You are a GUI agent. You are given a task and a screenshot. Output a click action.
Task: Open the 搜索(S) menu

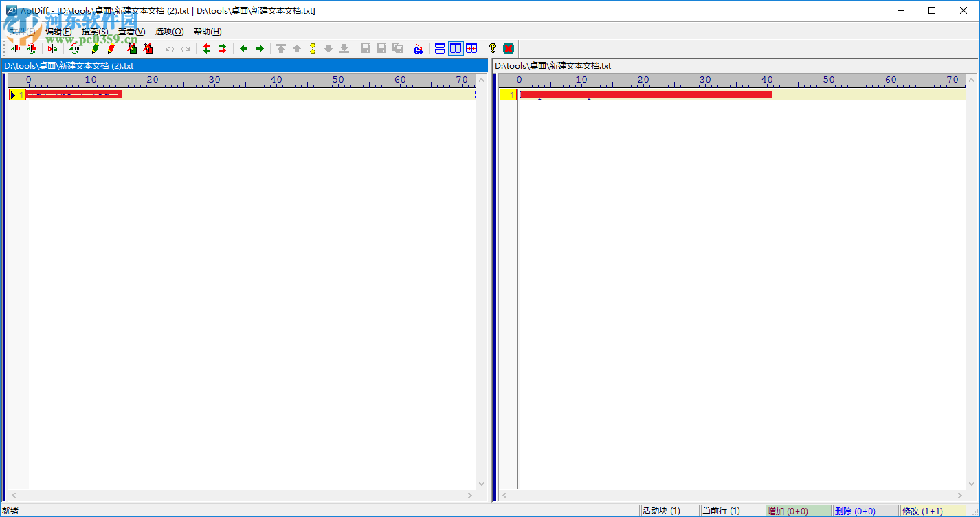coord(95,32)
